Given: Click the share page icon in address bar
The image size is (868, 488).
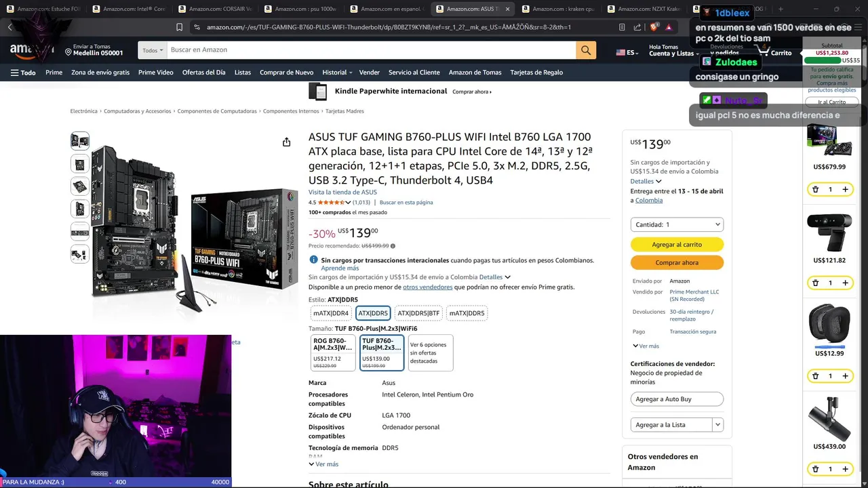Looking at the screenshot, I should point(637,27).
